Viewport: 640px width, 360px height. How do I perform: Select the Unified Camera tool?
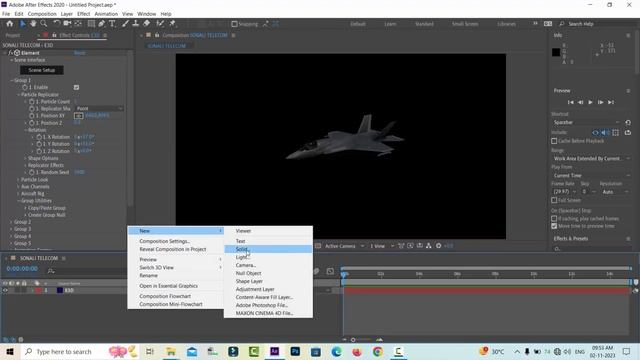pos(67,24)
